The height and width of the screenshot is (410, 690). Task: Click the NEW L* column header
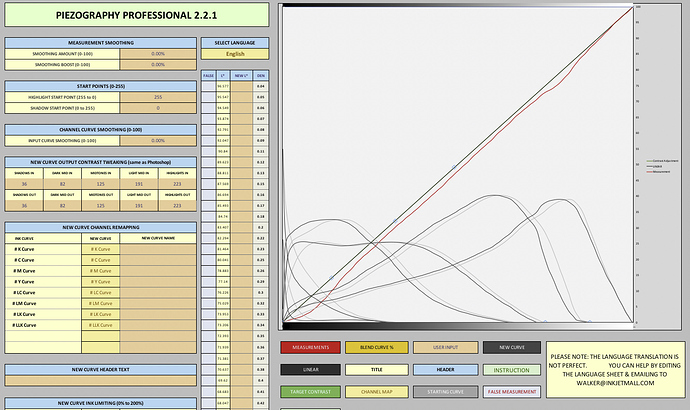coord(242,76)
